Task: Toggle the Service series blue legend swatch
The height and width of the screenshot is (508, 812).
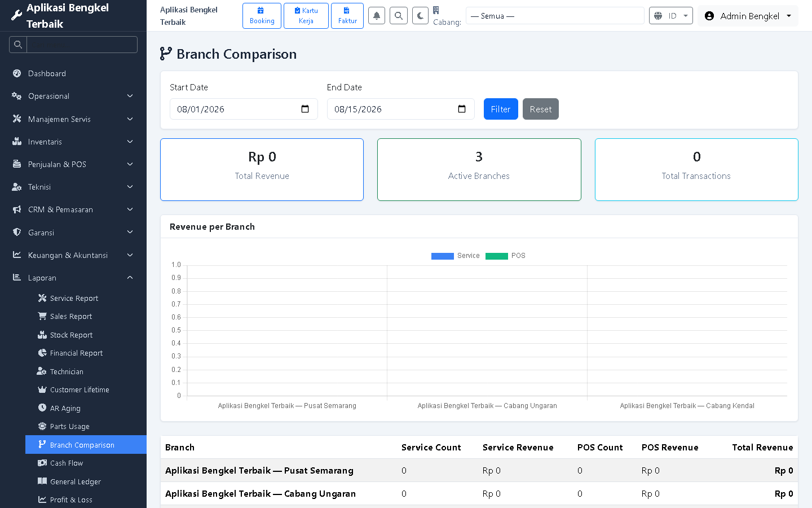Action: tap(443, 256)
